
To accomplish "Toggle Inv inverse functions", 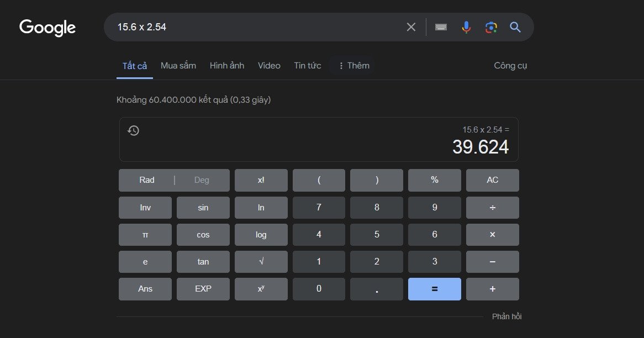I will pyautogui.click(x=145, y=208).
